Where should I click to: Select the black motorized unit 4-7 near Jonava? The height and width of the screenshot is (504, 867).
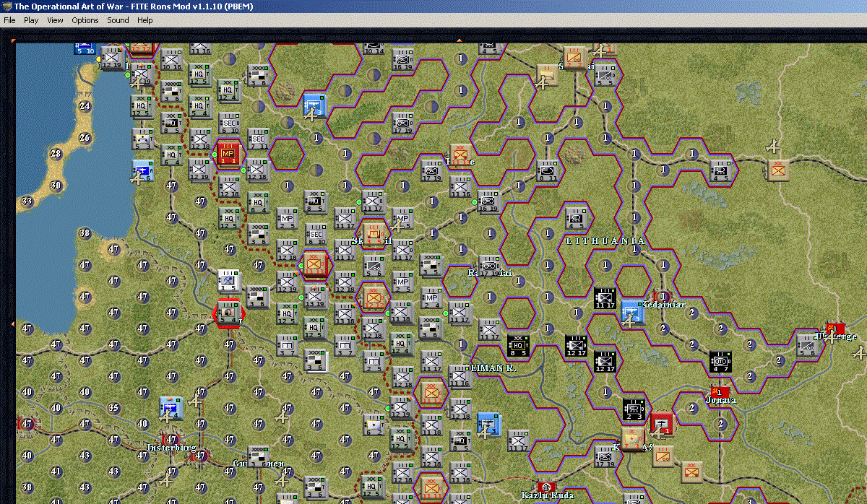tap(720, 362)
